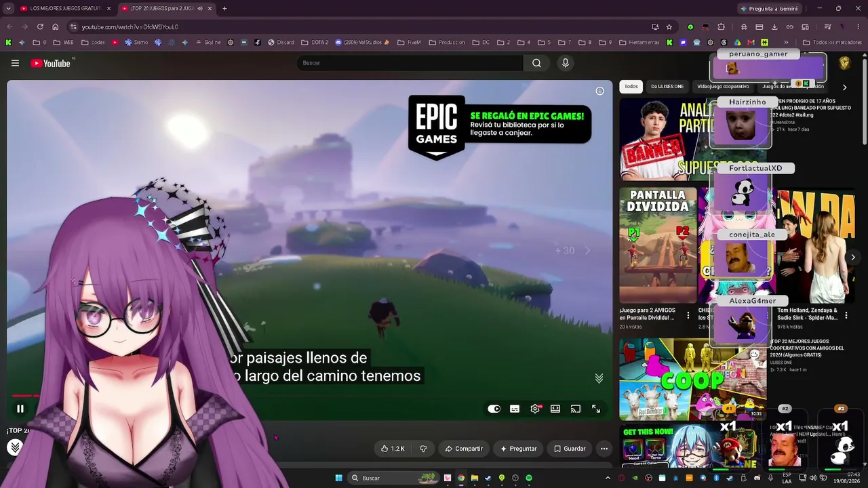Open Chrome from the taskbar
Screen dimensions: 868x488
click(x=461, y=478)
